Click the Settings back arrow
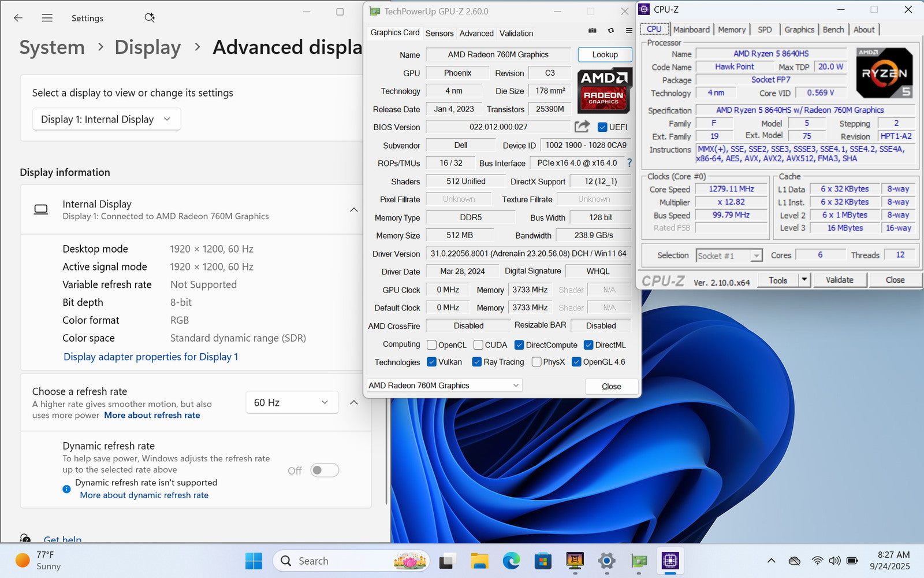 [18, 18]
